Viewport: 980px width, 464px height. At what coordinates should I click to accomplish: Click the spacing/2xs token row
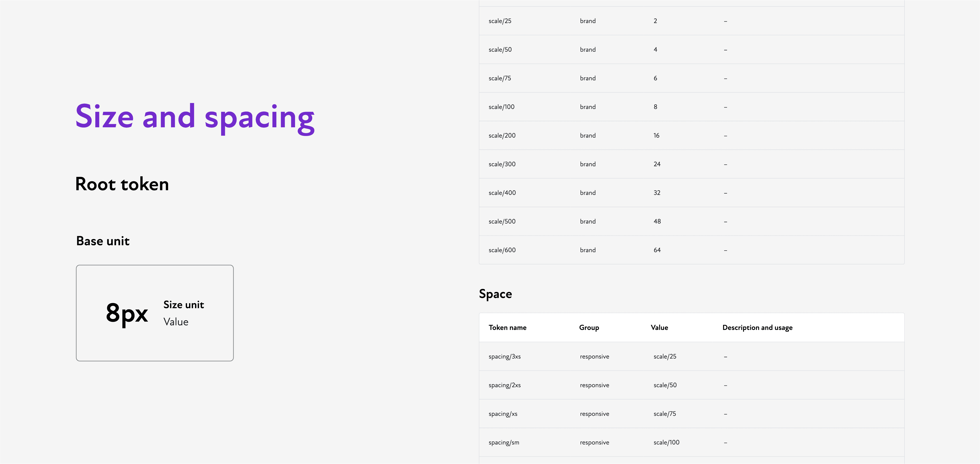coord(504,385)
